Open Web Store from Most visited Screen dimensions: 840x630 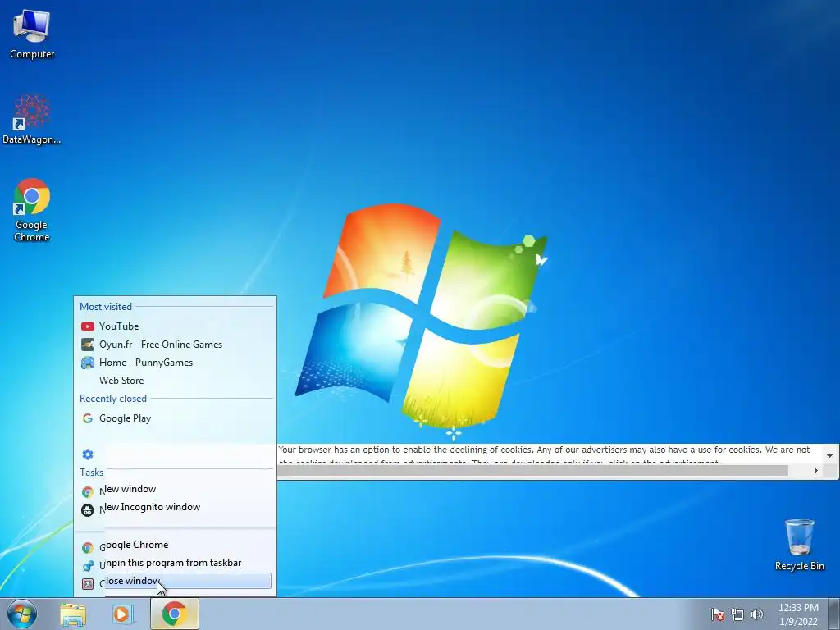175,381
